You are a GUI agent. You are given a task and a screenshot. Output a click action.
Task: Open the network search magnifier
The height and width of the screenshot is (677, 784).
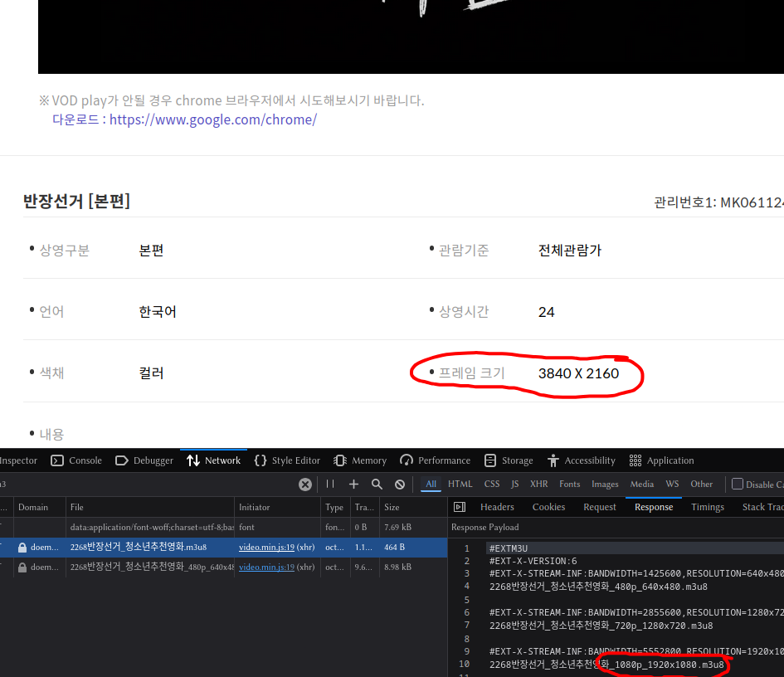tap(377, 484)
